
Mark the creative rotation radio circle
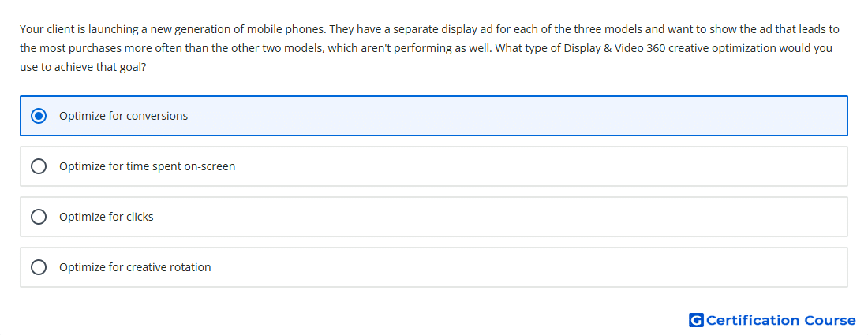(x=39, y=267)
